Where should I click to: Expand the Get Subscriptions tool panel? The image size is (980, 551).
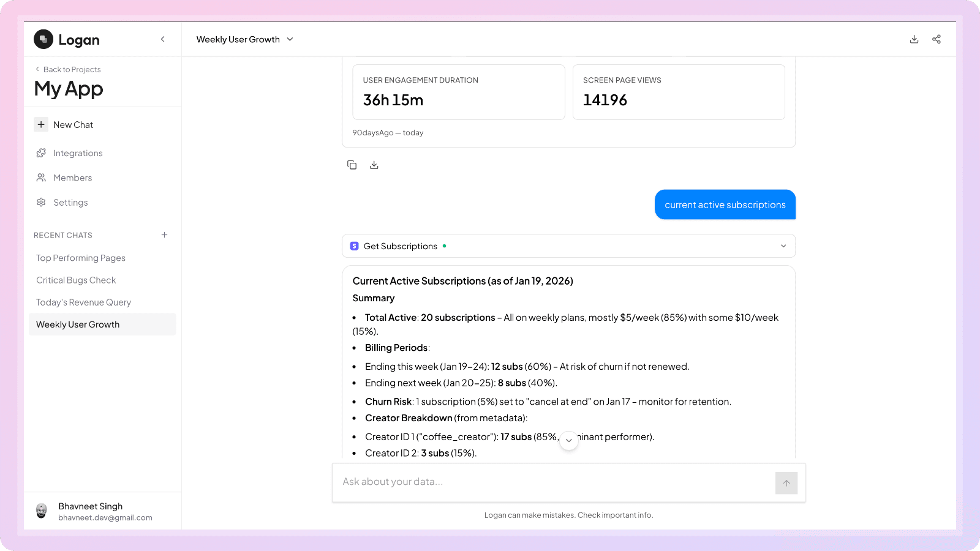tap(783, 246)
